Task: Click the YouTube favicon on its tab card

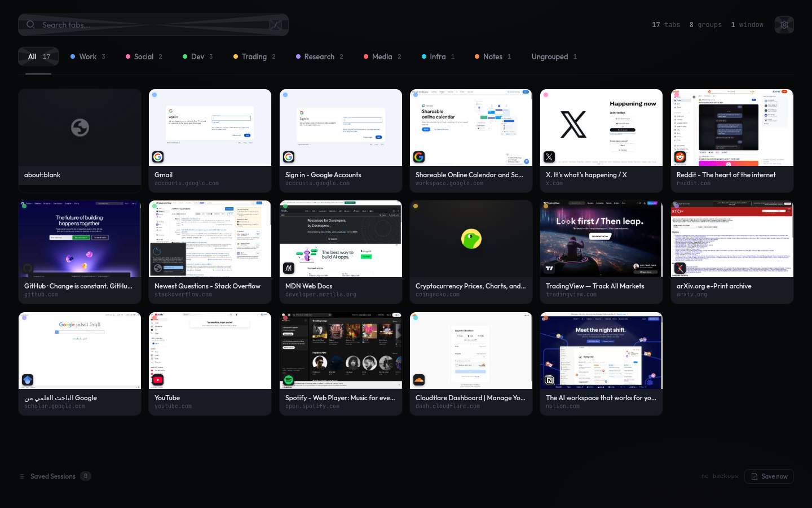Action: tap(158, 380)
